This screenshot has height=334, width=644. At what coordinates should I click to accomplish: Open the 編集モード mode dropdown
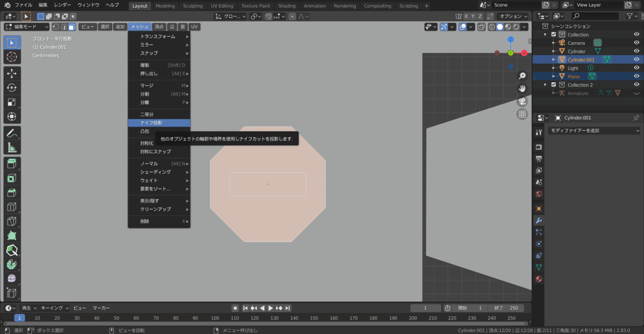pos(27,27)
